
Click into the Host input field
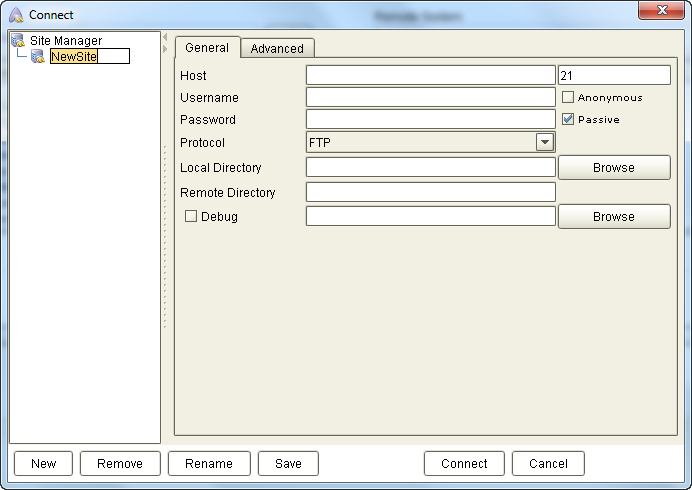click(430, 76)
